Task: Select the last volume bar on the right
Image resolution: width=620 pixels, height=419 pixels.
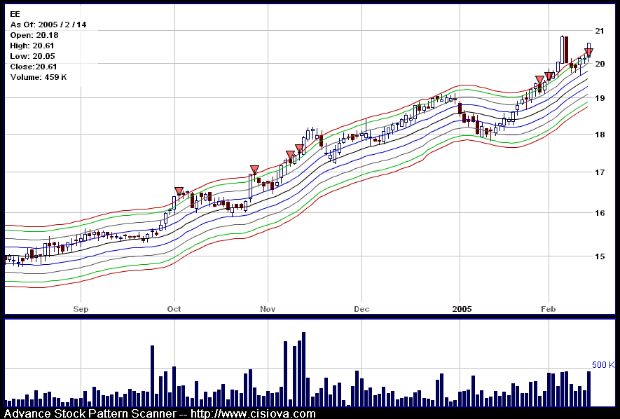Action: (589, 389)
